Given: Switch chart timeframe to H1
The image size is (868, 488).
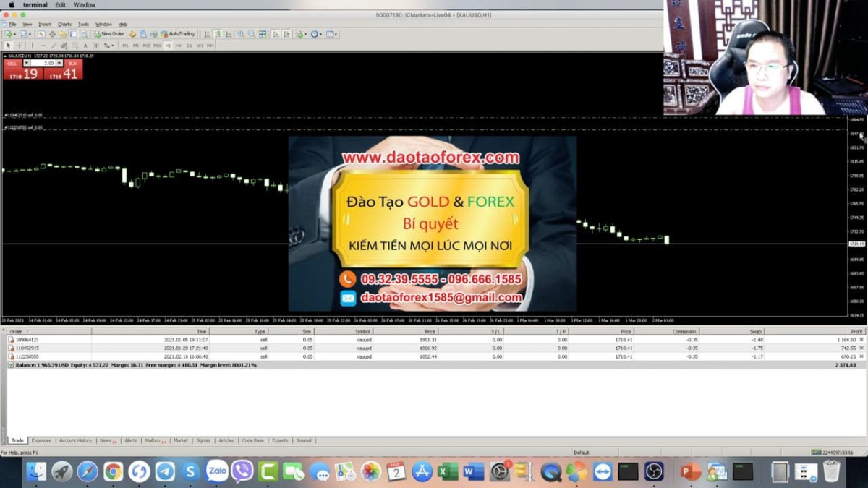Looking at the screenshot, I should [x=168, y=46].
